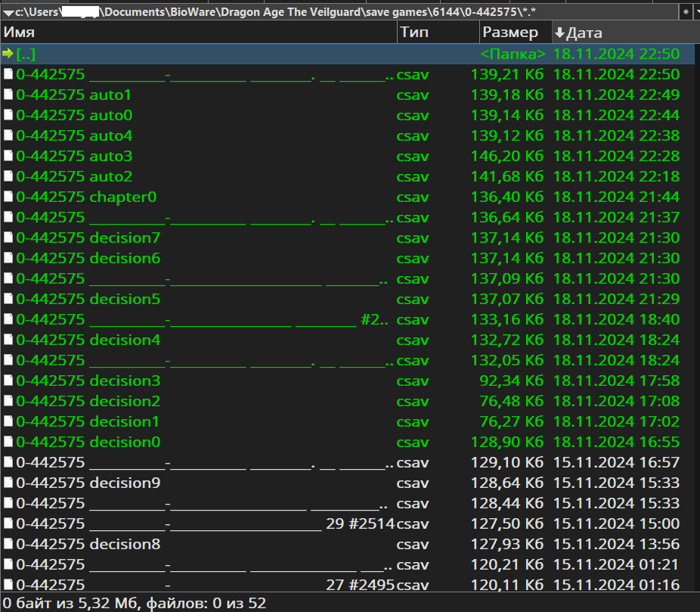700x612 pixels.
Task: Click the file icon of decision6 save
Action: pos(8,258)
